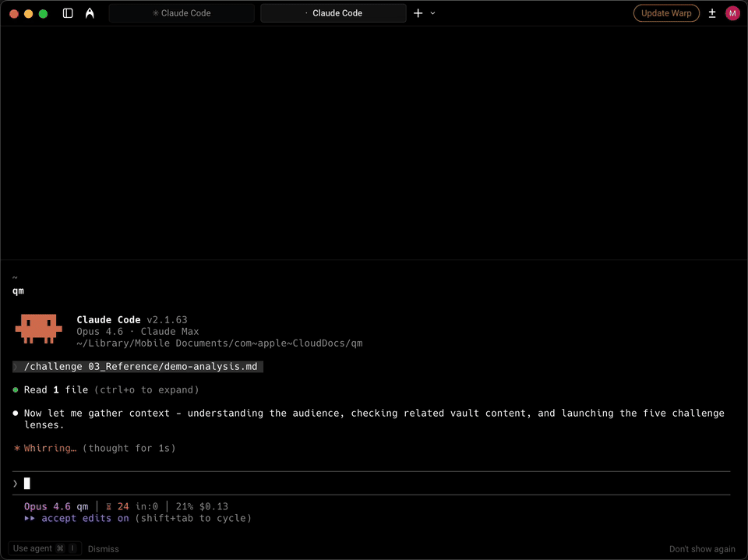This screenshot has width=748, height=560.
Task: Click the M profile avatar icon
Action: [x=731, y=13]
